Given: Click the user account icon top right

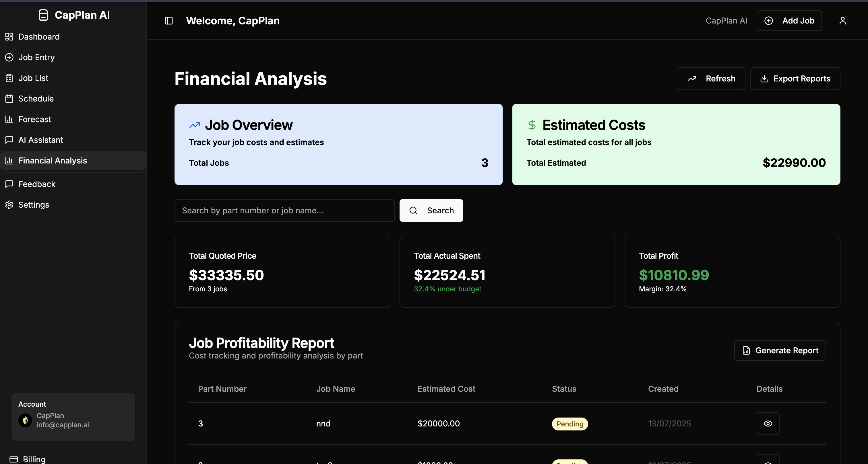Looking at the screenshot, I should click(x=843, y=21).
